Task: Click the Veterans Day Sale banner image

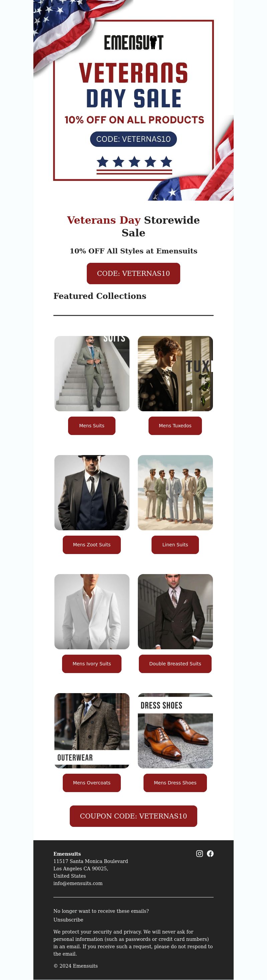Action: click(133, 100)
